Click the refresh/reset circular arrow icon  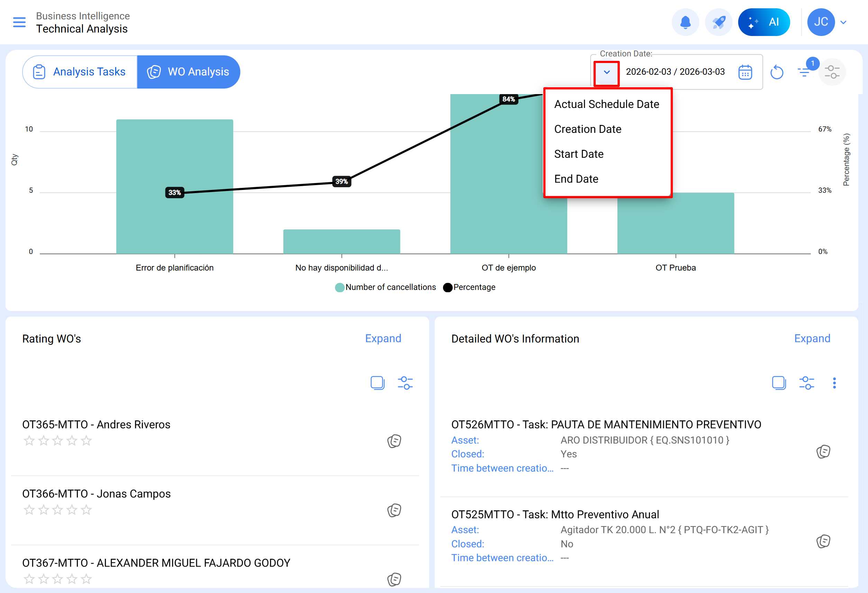click(x=777, y=72)
